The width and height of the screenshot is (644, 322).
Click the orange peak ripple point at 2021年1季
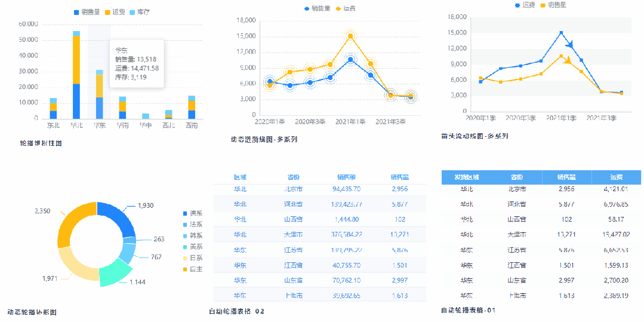coord(350,36)
